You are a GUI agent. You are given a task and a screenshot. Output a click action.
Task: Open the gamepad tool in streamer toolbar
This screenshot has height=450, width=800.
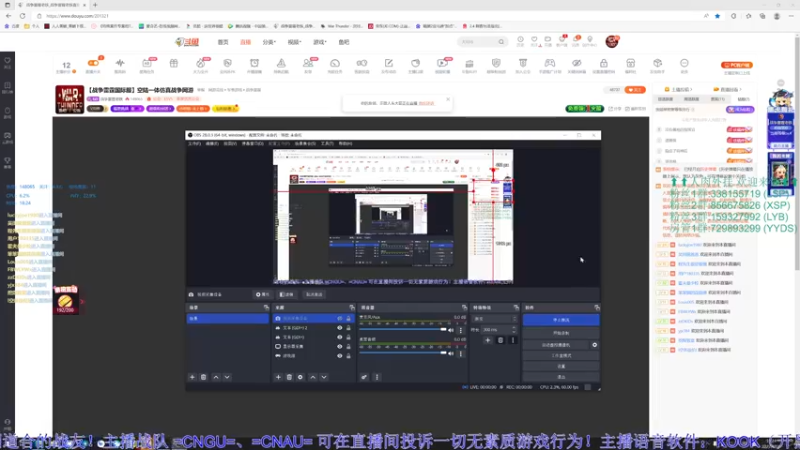pos(549,63)
